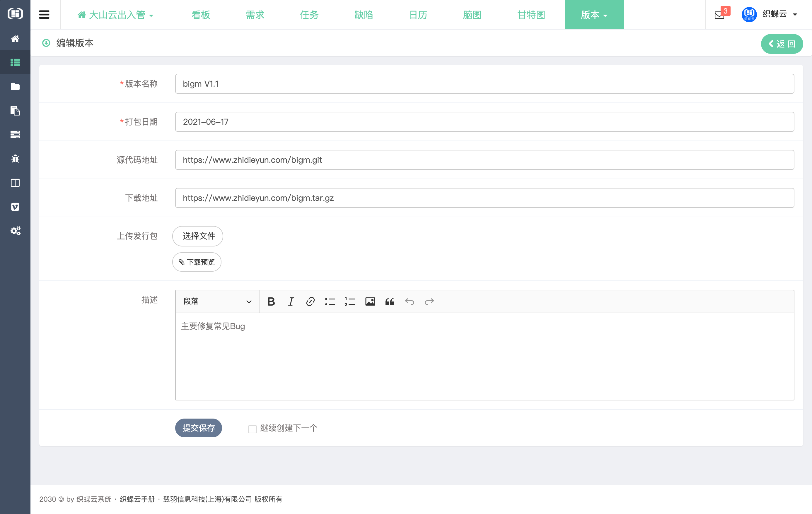Switch to the 甘特图 tab
Screen dimensions: 812x514
click(531, 15)
